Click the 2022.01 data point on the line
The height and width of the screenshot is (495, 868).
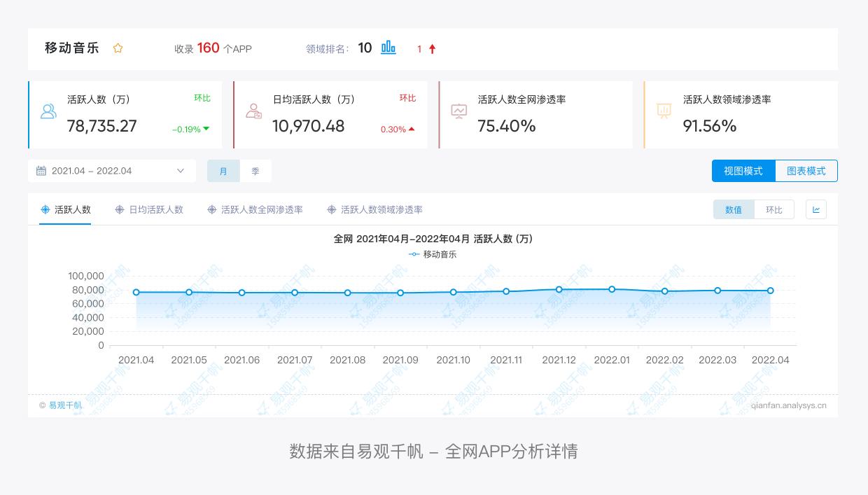pyautogui.click(x=612, y=289)
